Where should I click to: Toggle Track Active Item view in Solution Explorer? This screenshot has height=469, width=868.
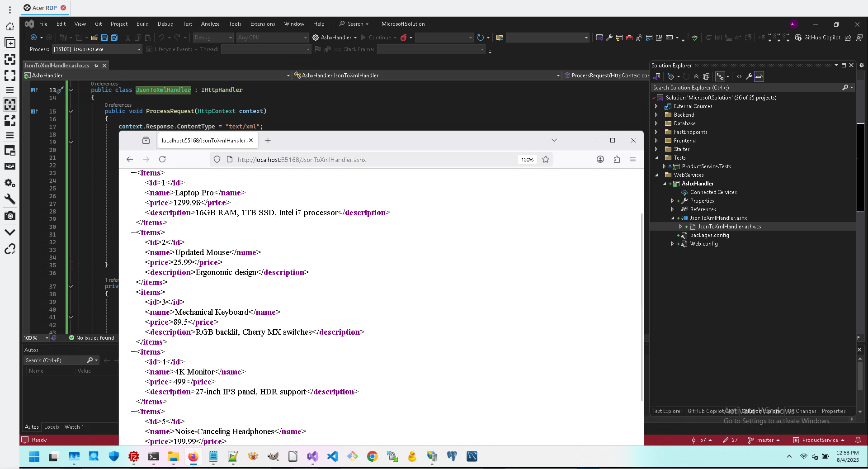click(x=720, y=76)
